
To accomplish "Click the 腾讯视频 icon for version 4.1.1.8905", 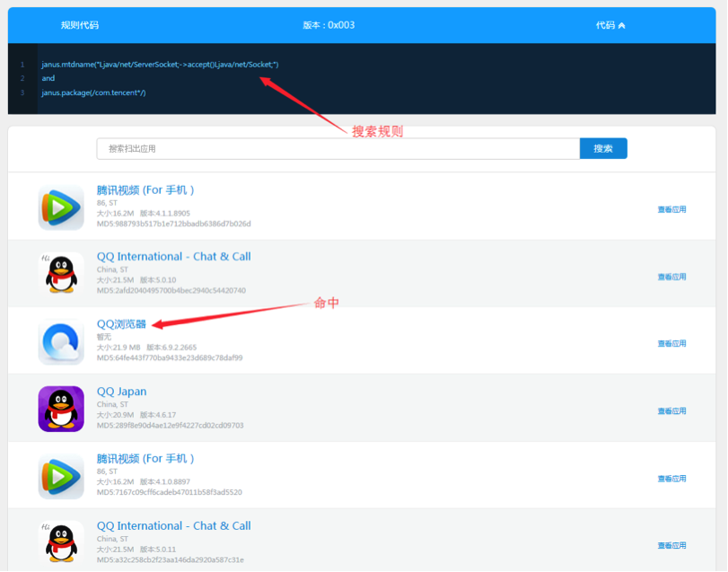I will (x=61, y=207).
